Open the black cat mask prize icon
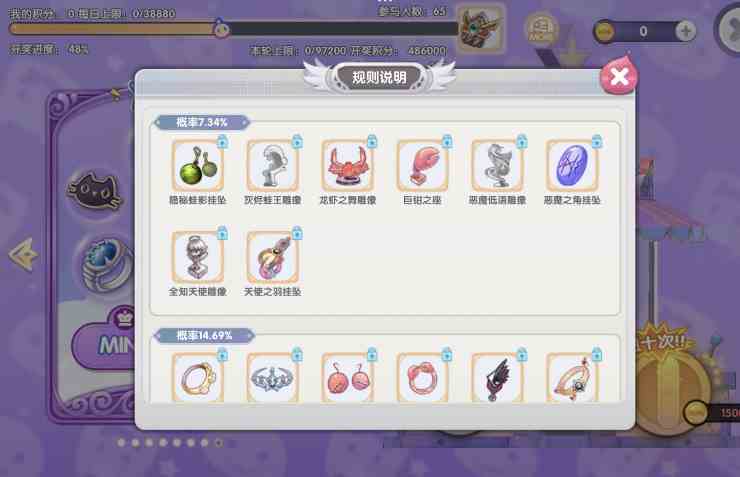The width and height of the screenshot is (740, 477). point(94,191)
